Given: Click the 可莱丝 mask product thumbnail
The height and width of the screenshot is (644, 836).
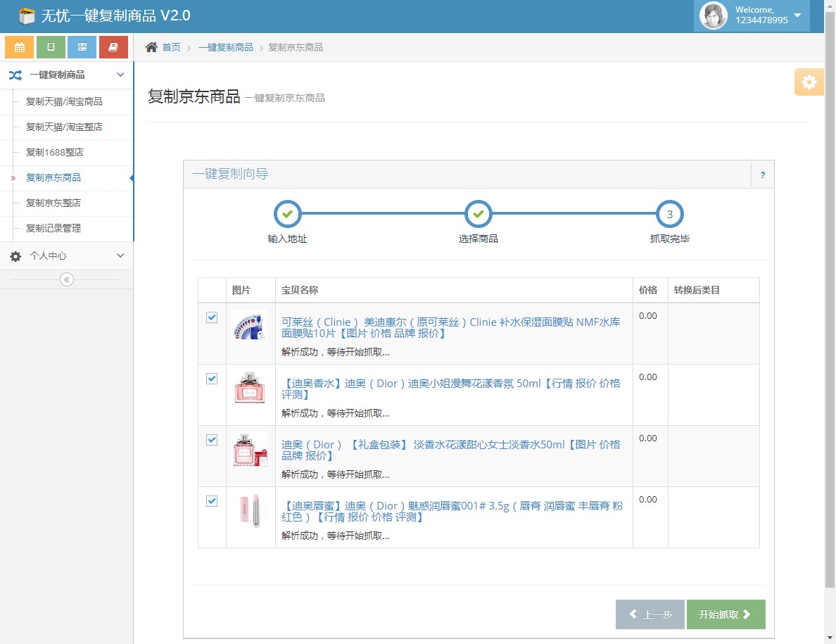Looking at the screenshot, I should tap(250, 327).
